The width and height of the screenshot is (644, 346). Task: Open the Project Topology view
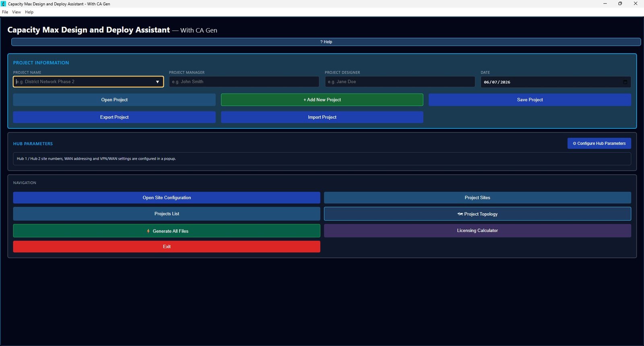coord(477,214)
